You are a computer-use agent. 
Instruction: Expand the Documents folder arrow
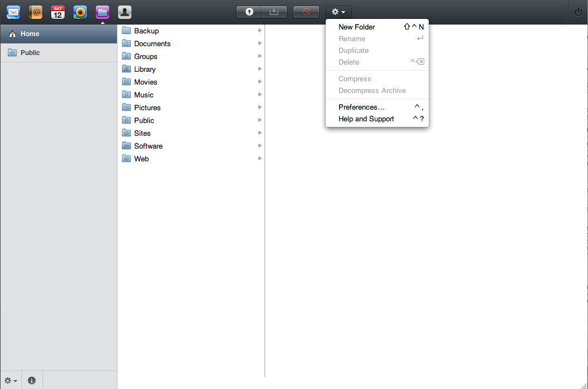point(260,43)
